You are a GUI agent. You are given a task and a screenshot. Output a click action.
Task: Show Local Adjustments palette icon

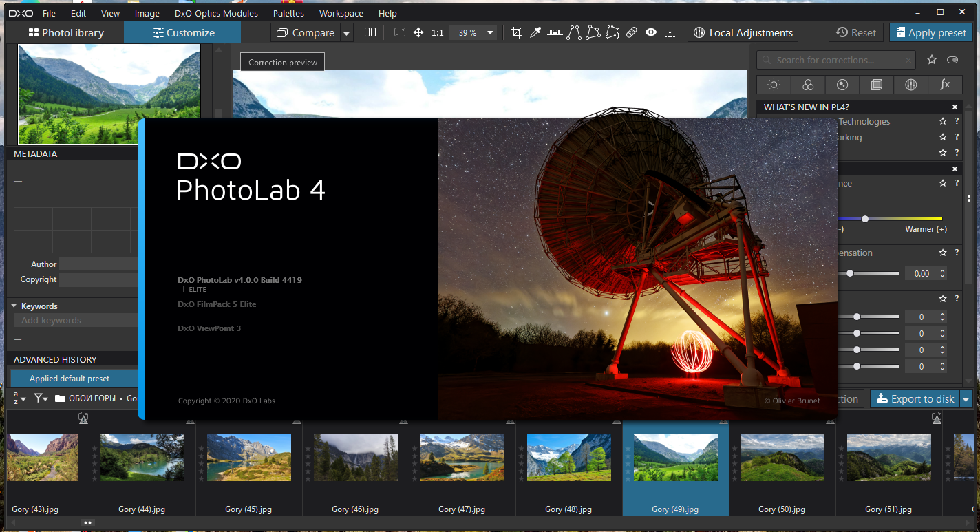(x=911, y=85)
